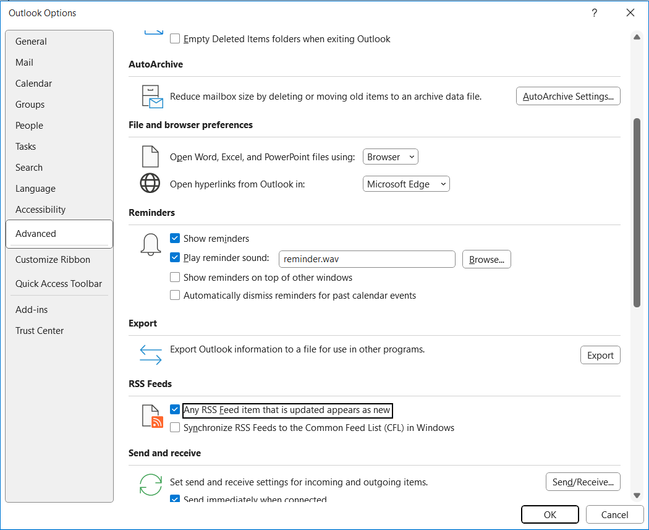The height and width of the screenshot is (530, 649).
Task: Open AutoArchive Settings
Action: tap(569, 96)
